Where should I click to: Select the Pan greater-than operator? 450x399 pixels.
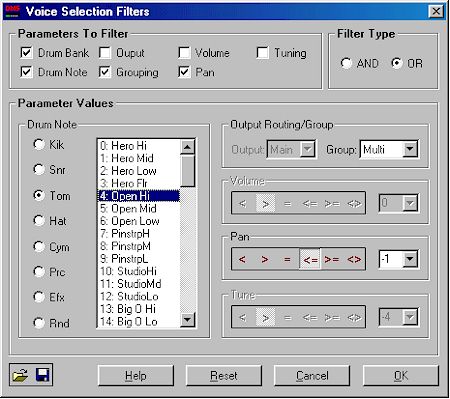click(x=265, y=259)
